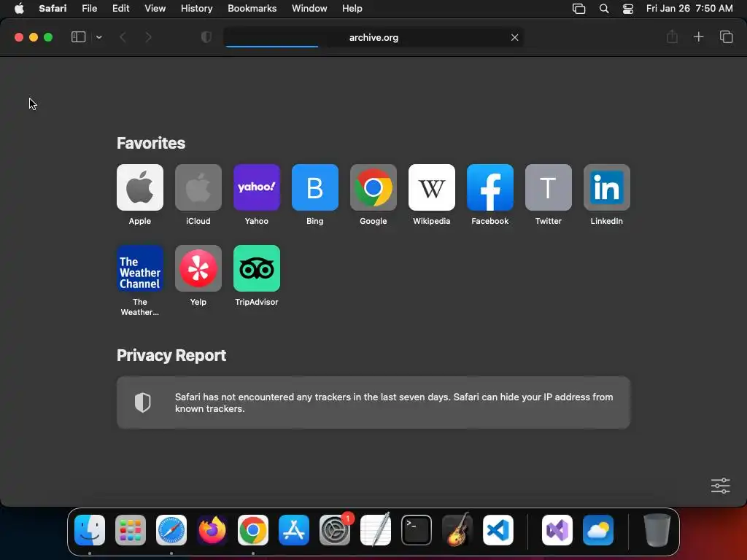Image resolution: width=747 pixels, height=560 pixels.
Task: Open the App Store from the Dock
Action: [x=294, y=530]
